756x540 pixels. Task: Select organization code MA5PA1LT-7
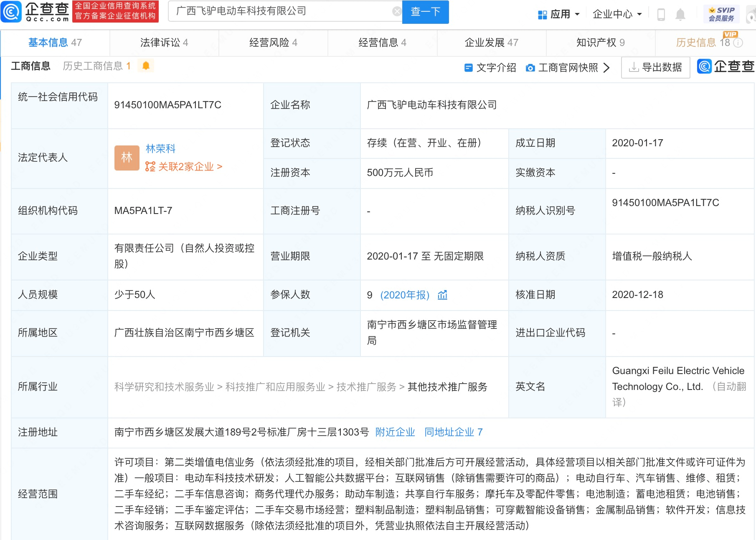(x=143, y=211)
